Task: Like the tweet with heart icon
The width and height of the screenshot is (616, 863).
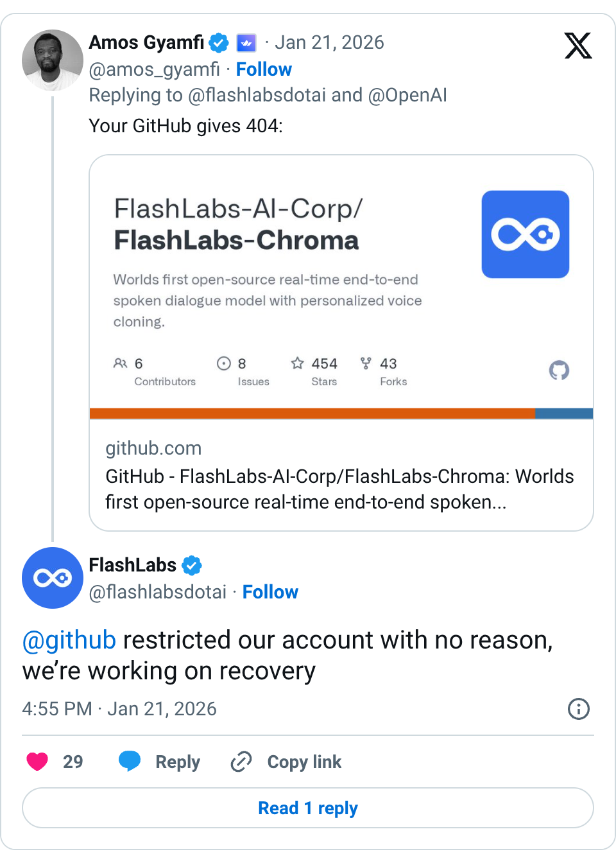Action: (38, 762)
